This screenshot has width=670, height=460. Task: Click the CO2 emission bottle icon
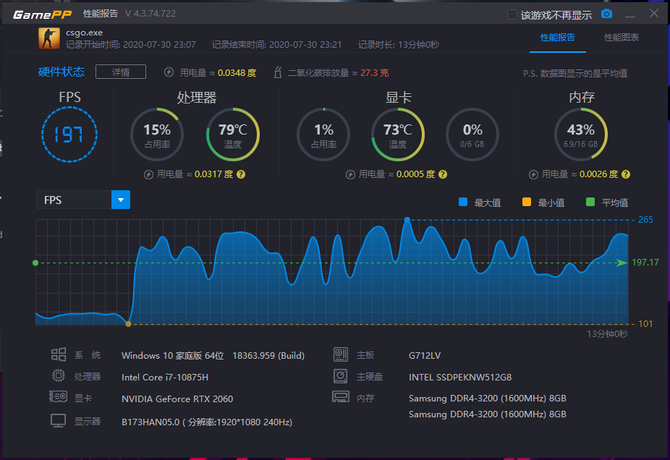click(x=277, y=72)
